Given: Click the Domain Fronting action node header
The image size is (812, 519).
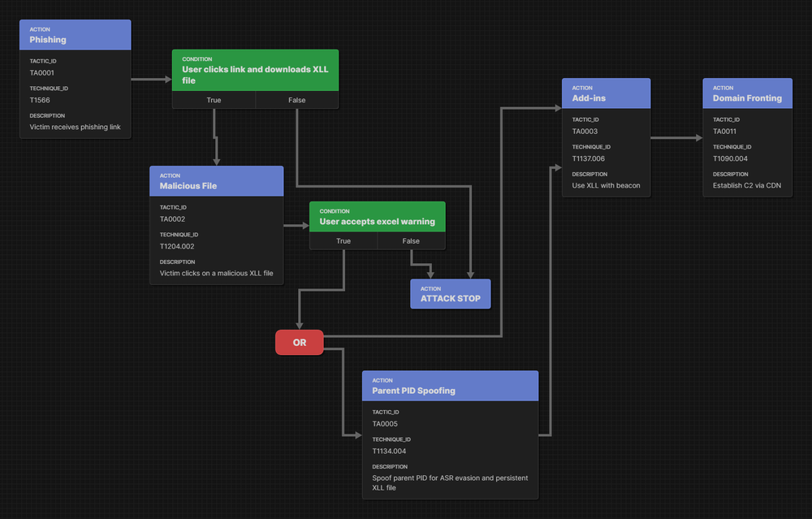Looking at the screenshot, I should (747, 93).
